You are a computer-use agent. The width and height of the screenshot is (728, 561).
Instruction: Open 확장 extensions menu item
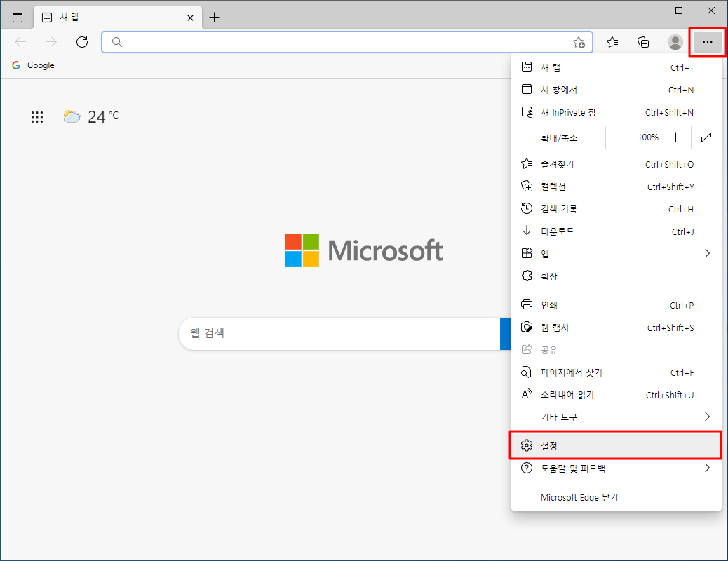pyautogui.click(x=616, y=276)
